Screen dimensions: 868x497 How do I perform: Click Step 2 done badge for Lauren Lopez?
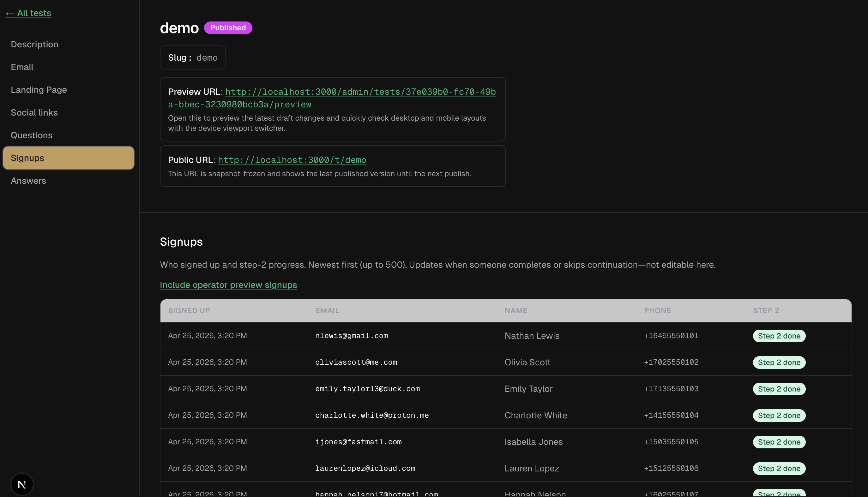779,468
